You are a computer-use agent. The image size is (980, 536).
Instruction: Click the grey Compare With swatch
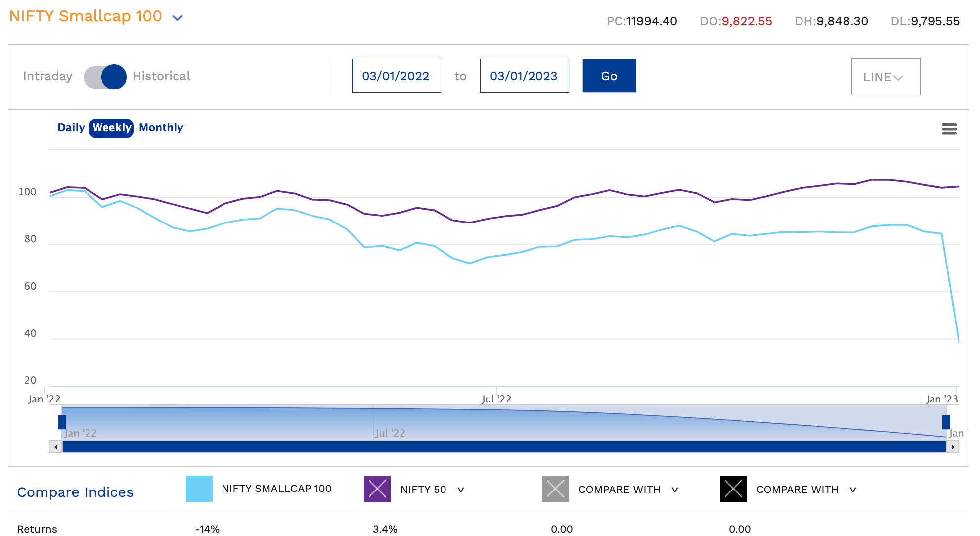click(555, 489)
